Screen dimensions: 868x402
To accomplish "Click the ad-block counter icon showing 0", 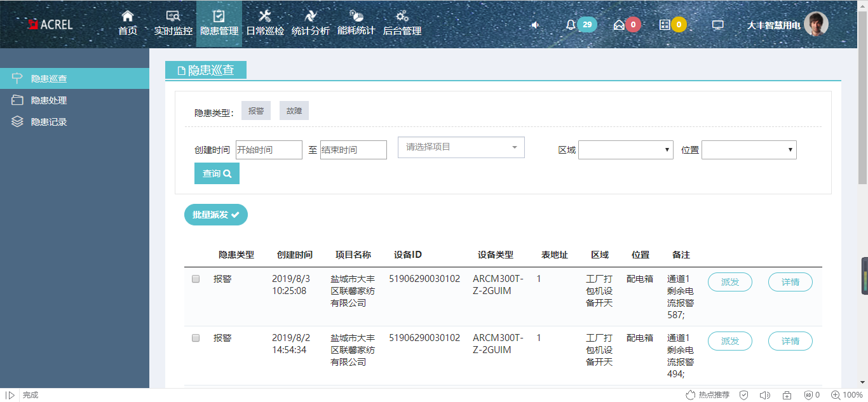I will point(812,395).
